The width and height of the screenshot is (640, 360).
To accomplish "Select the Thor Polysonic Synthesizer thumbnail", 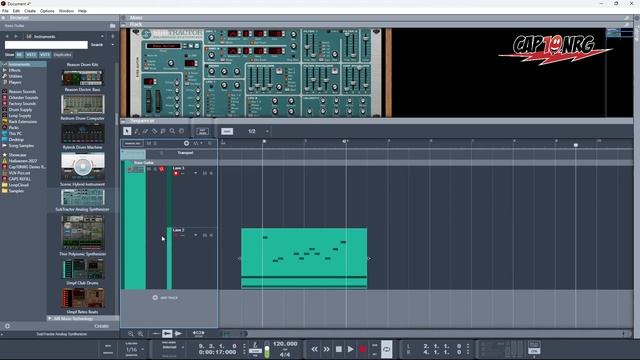I will coord(83,233).
